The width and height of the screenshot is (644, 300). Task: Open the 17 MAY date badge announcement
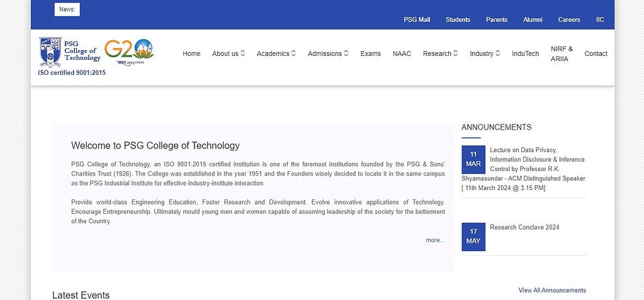473,237
